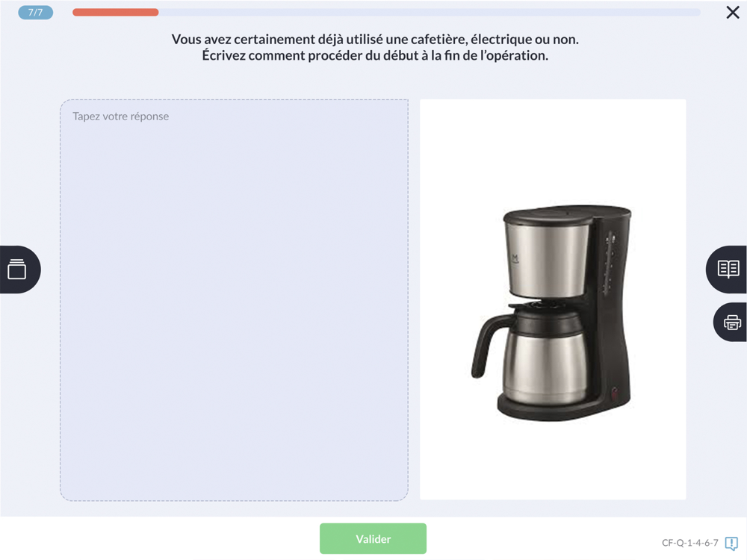Click the red filled part of progress bar
747x560 pixels.
[x=115, y=13]
